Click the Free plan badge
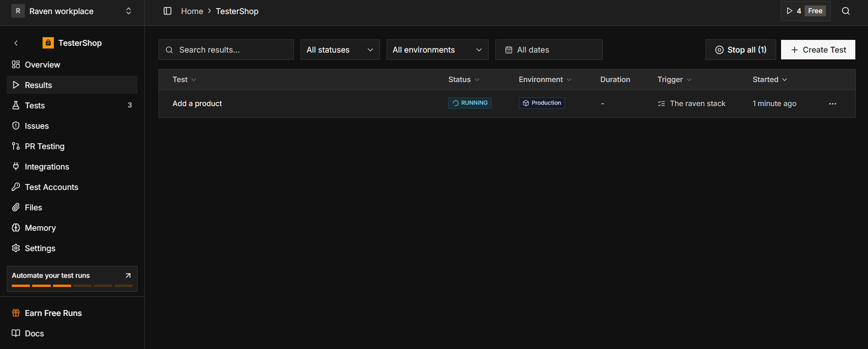The width and height of the screenshot is (868, 349). coord(815,11)
